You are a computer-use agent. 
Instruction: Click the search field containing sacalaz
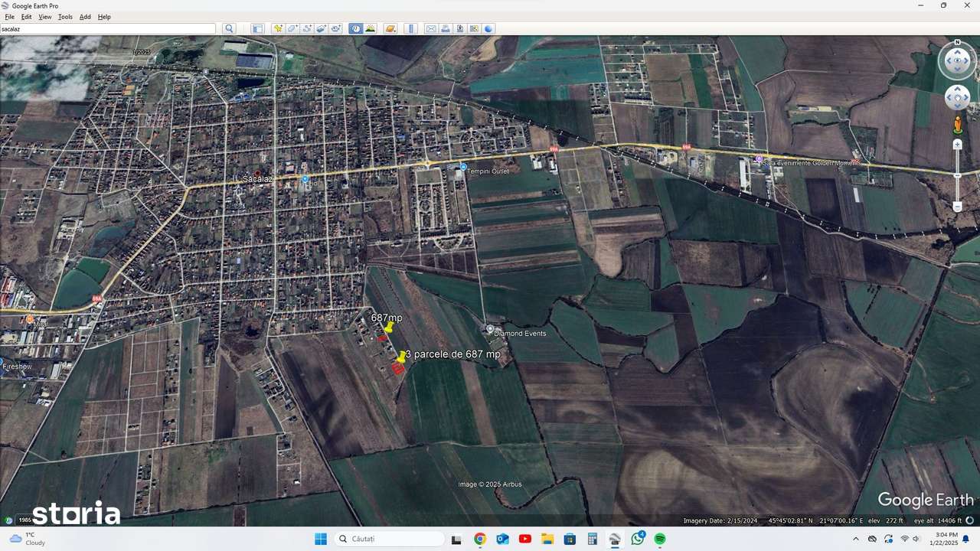(x=108, y=29)
